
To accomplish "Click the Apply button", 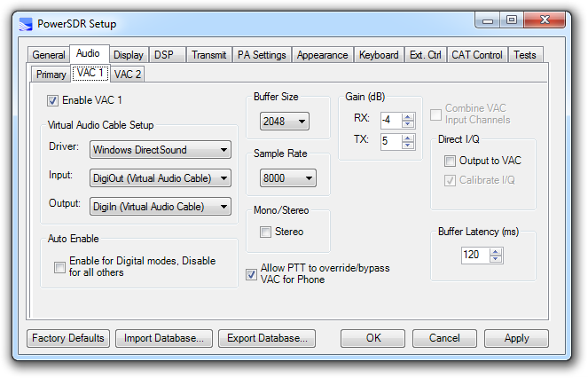I will coord(516,338).
